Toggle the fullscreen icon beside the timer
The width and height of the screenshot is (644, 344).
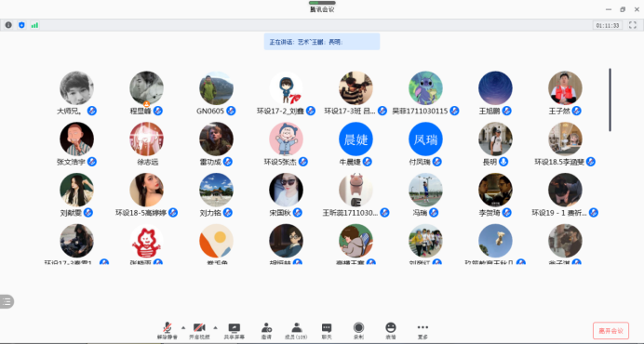(x=633, y=25)
